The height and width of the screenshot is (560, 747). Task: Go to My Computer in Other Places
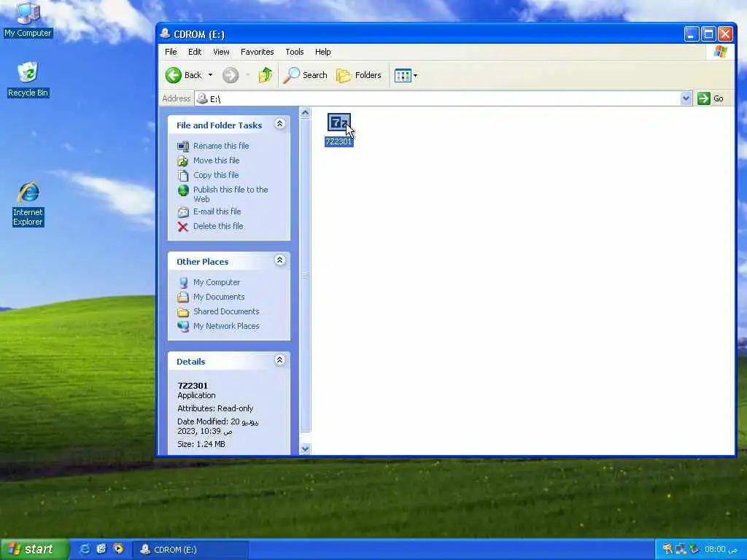click(x=216, y=282)
